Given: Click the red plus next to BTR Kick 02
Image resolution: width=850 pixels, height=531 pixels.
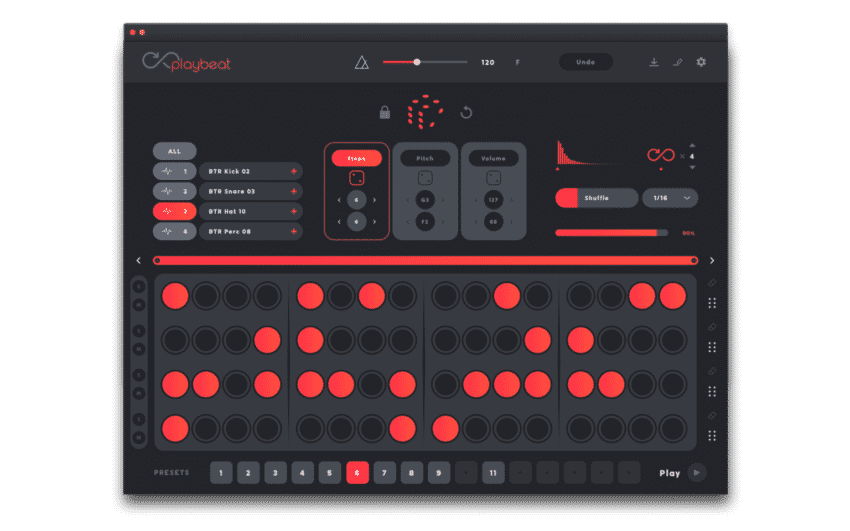Looking at the screenshot, I should pos(293,172).
